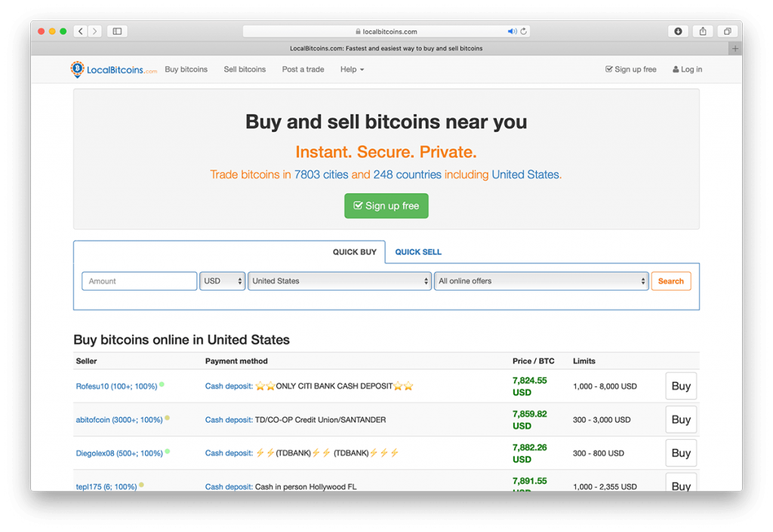
Task: Click the green Sign up free button
Action: tap(386, 206)
